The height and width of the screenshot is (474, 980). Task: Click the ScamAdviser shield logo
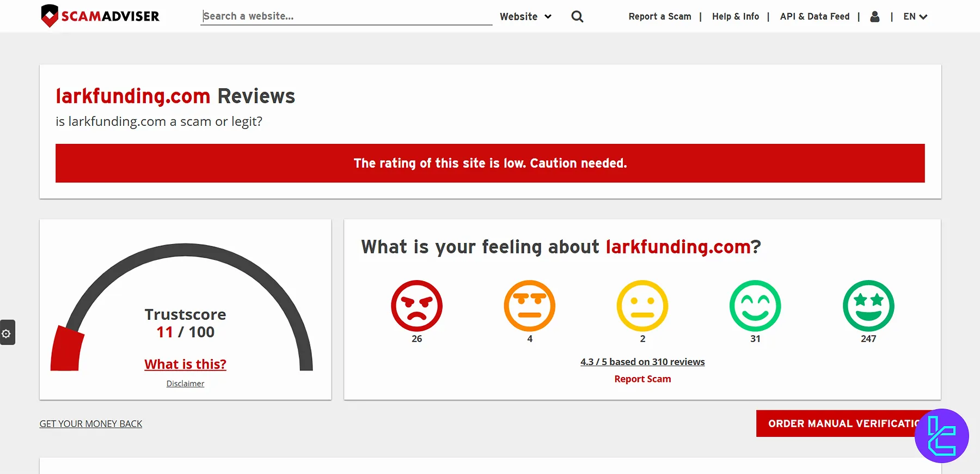(50, 16)
